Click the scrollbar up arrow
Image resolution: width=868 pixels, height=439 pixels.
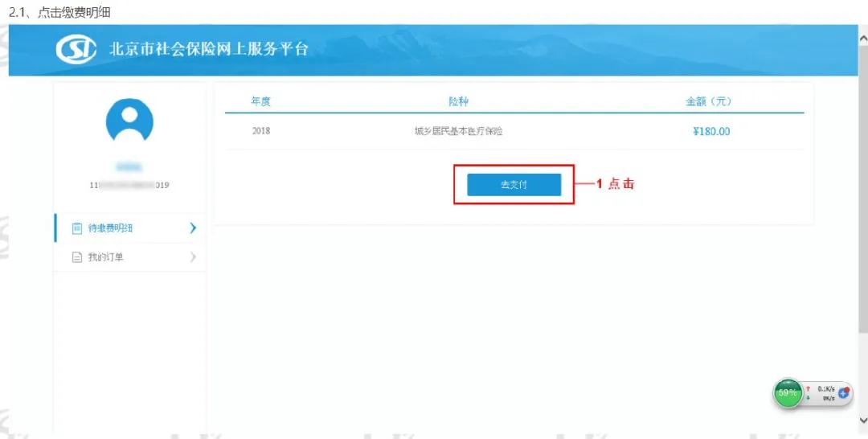pyautogui.click(x=863, y=39)
